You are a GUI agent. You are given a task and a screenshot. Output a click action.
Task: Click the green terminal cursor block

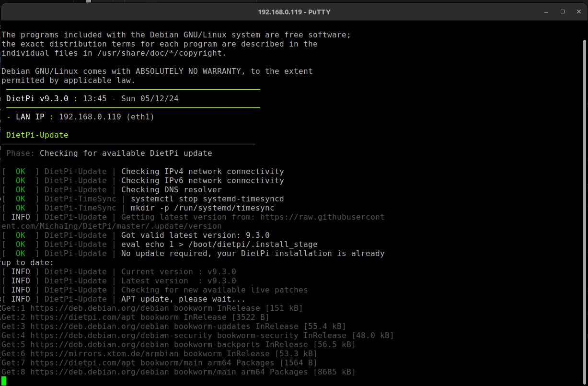[4, 381]
